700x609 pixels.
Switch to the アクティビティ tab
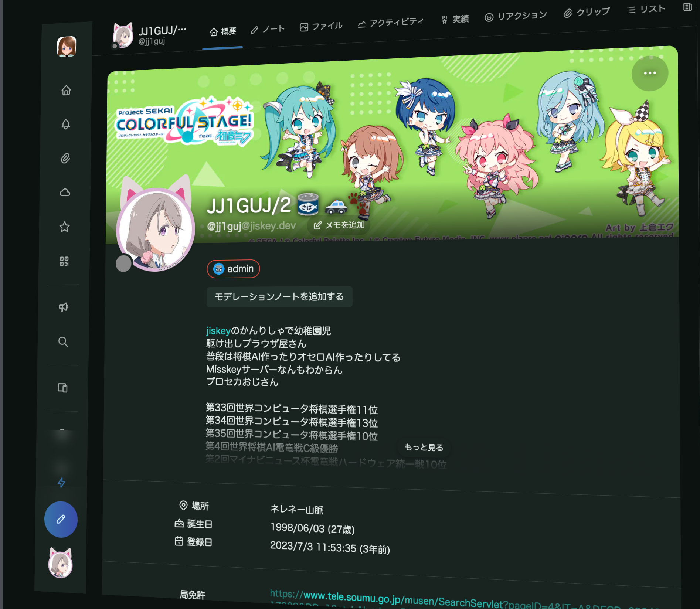click(x=391, y=23)
